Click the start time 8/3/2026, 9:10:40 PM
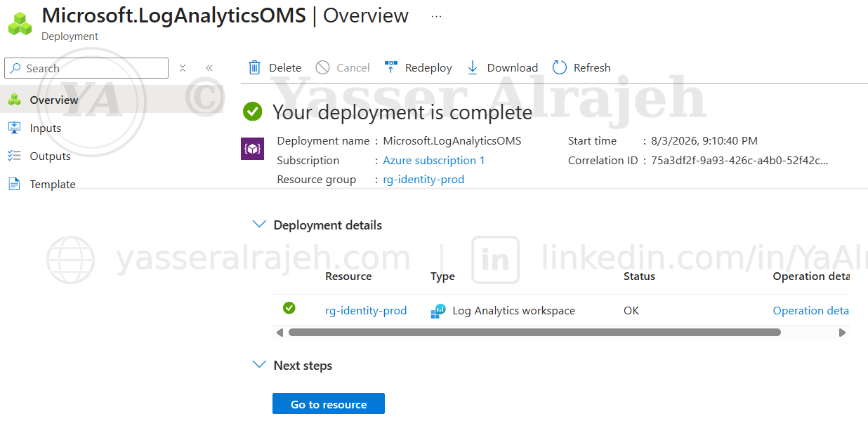This screenshot has height=447, width=868. click(x=704, y=141)
